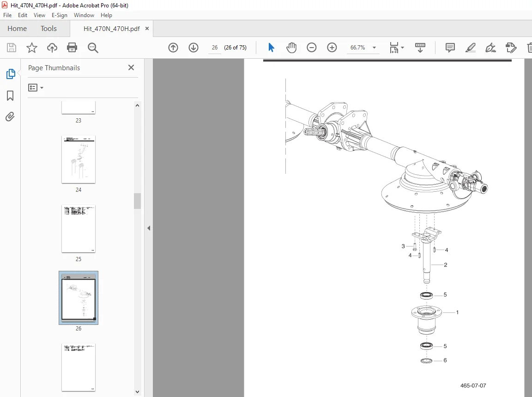
Task: Click the thumbnail panel scroll up arrow
Action: pos(137,106)
